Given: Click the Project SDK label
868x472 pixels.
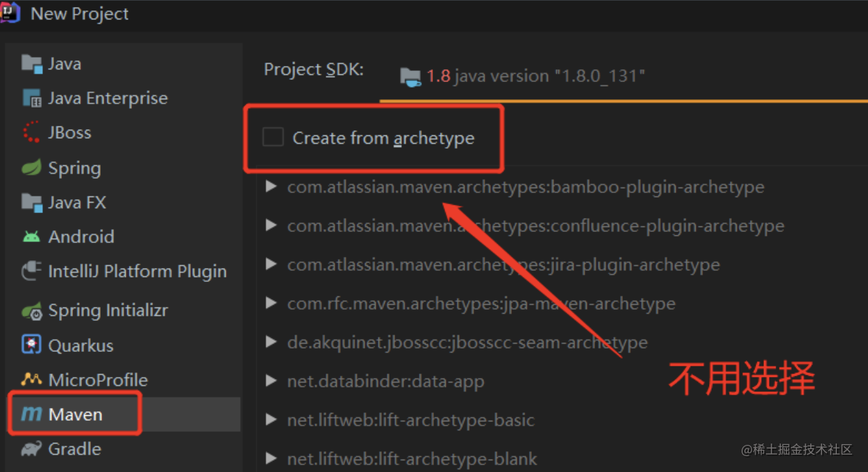Looking at the screenshot, I should 314,70.
